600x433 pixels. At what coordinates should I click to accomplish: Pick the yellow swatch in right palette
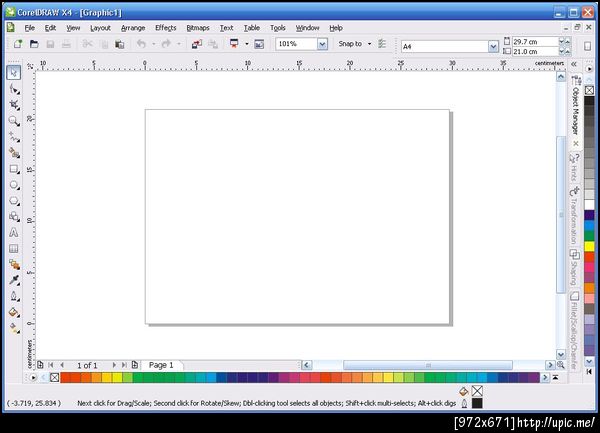point(589,246)
